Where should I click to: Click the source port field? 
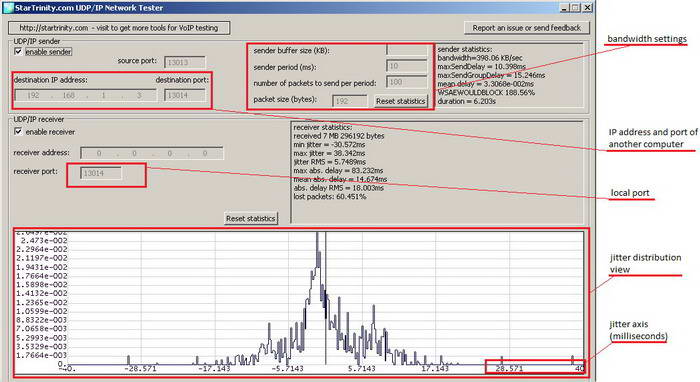pos(185,62)
